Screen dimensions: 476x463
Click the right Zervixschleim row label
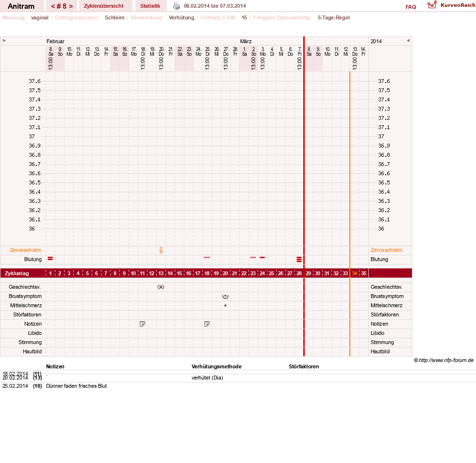[x=386, y=250]
